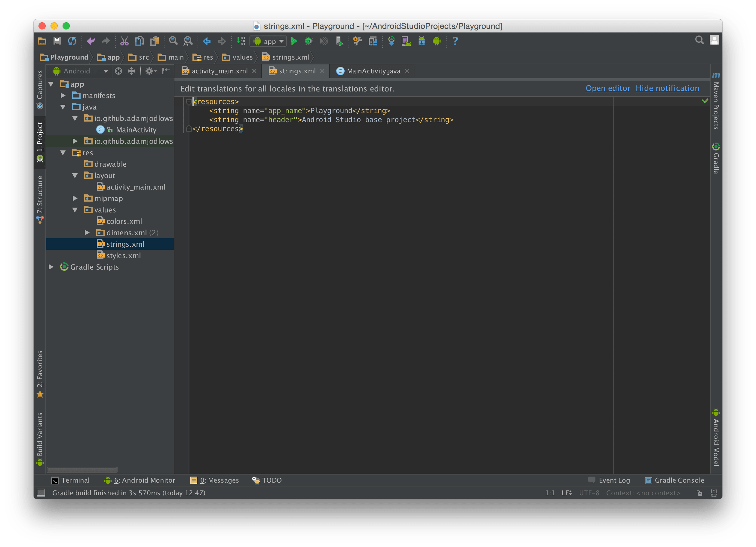The width and height of the screenshot is (756, 547).
Task: Click the Open editor link
Action: tap(608, 88)
